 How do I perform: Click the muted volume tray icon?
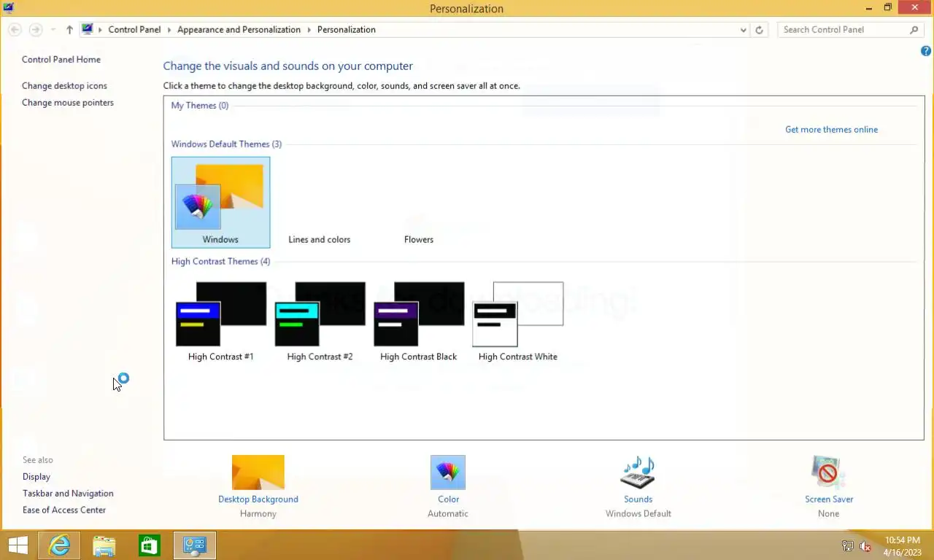866,546
